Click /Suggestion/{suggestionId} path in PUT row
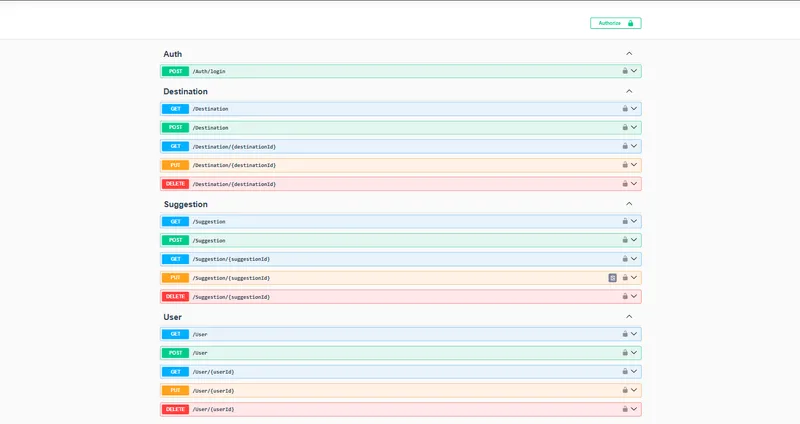The width and height of the screenshot is (800, 424). click(231, 278)
